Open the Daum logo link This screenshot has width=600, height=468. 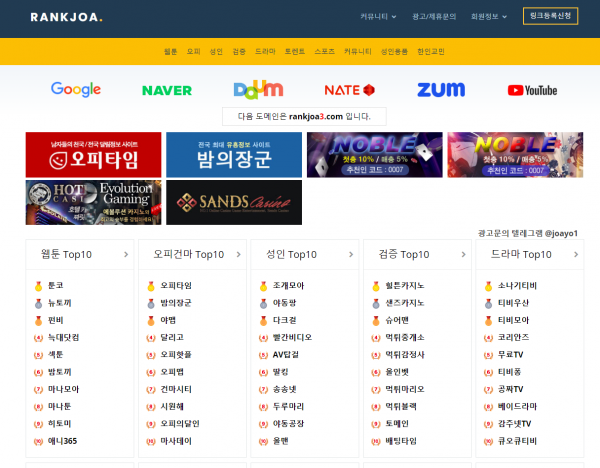pyautogui.click(x=258, y=90)
